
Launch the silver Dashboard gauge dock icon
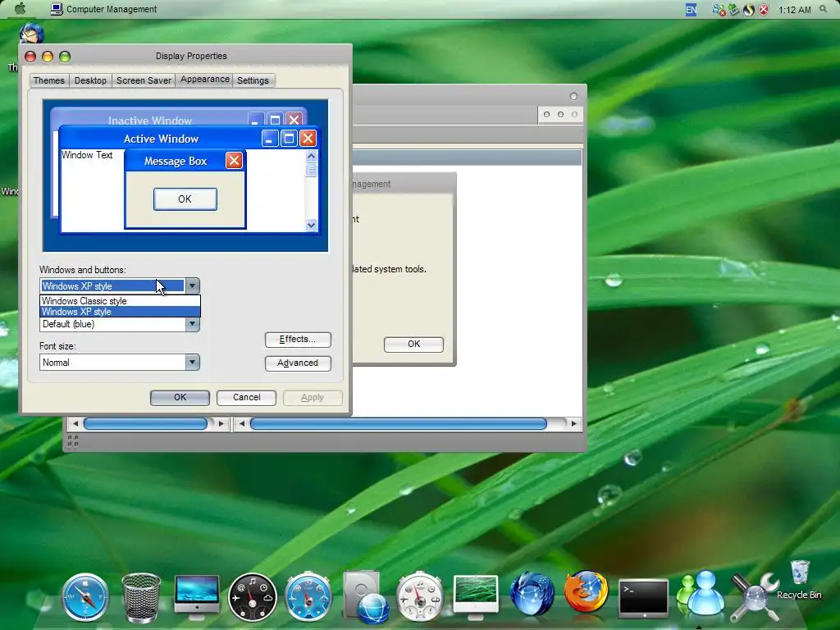[420, 597]
